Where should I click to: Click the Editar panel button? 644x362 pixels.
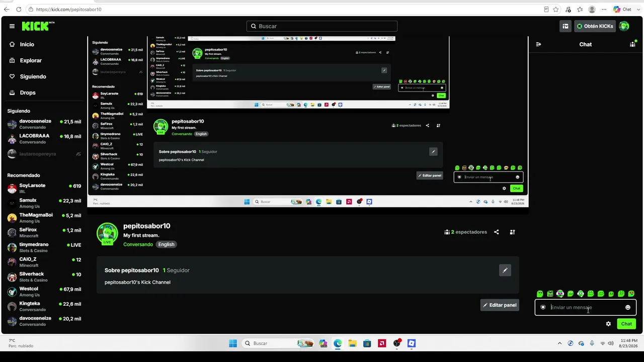500,305
